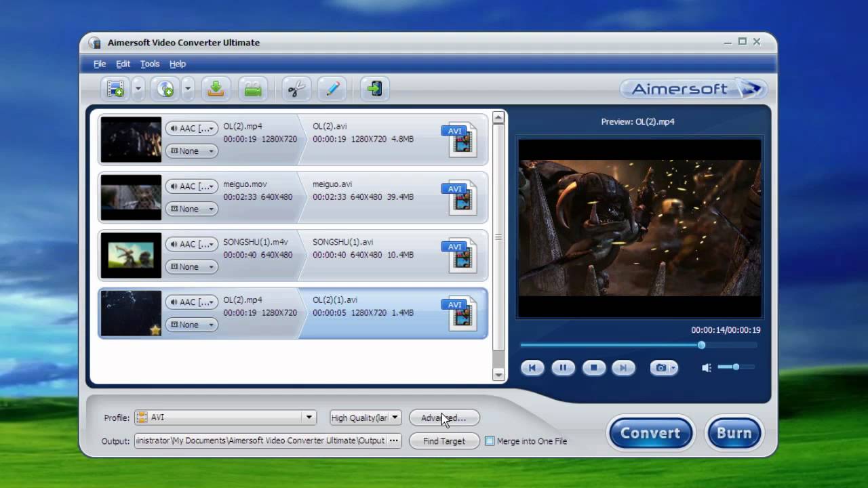Image resolution: width=868 pixels, height=488 pixels.
Task: Click the AVI format icon for meiguo.avi
Action: [459, 197]
